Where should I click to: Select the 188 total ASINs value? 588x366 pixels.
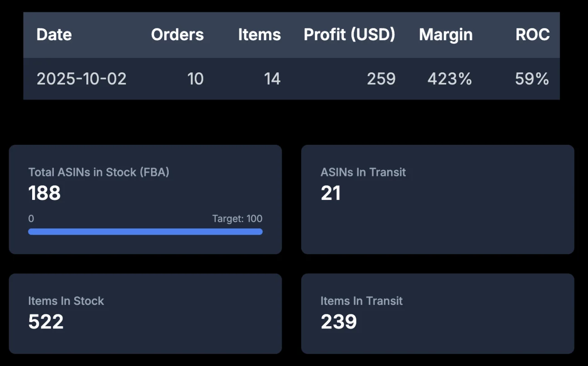point(44,193)
